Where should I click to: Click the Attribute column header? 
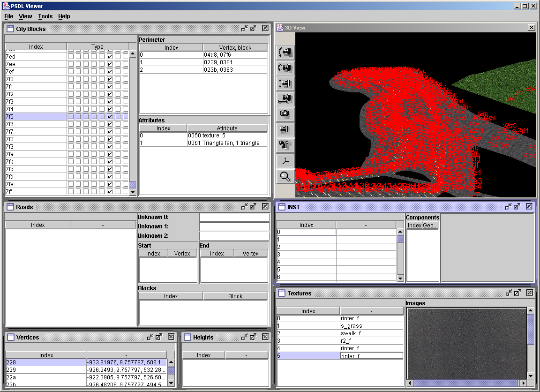point(227,128)
